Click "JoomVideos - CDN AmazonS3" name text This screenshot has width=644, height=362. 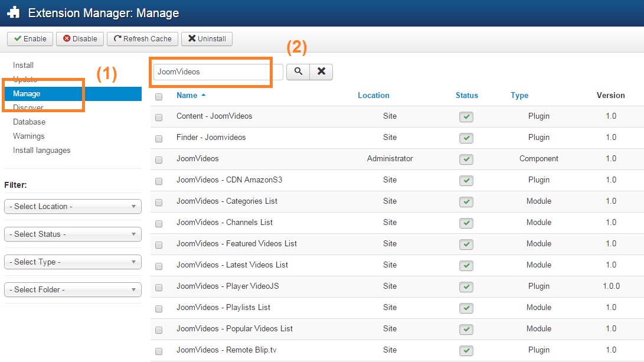tap(229, 180)
